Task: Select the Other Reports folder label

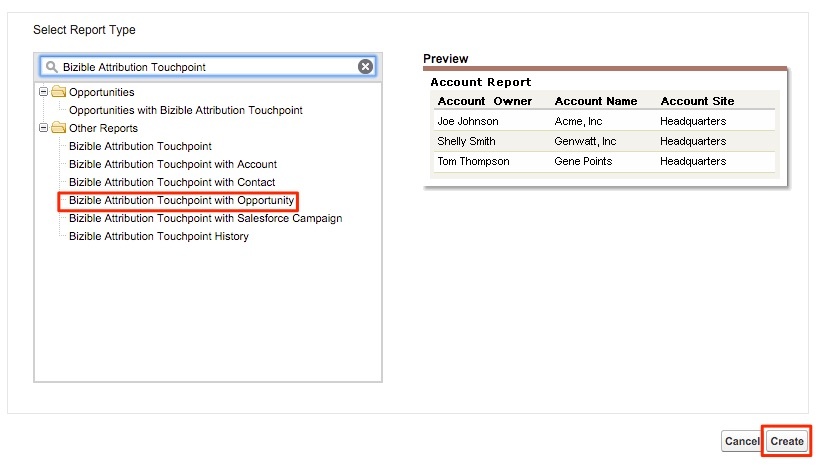Action: [103, 128]
